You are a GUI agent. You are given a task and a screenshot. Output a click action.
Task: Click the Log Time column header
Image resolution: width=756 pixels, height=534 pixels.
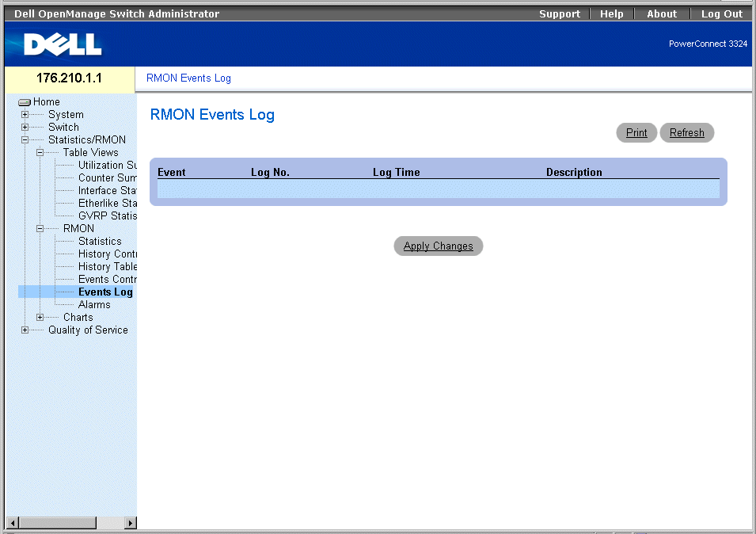click(397, 172)
